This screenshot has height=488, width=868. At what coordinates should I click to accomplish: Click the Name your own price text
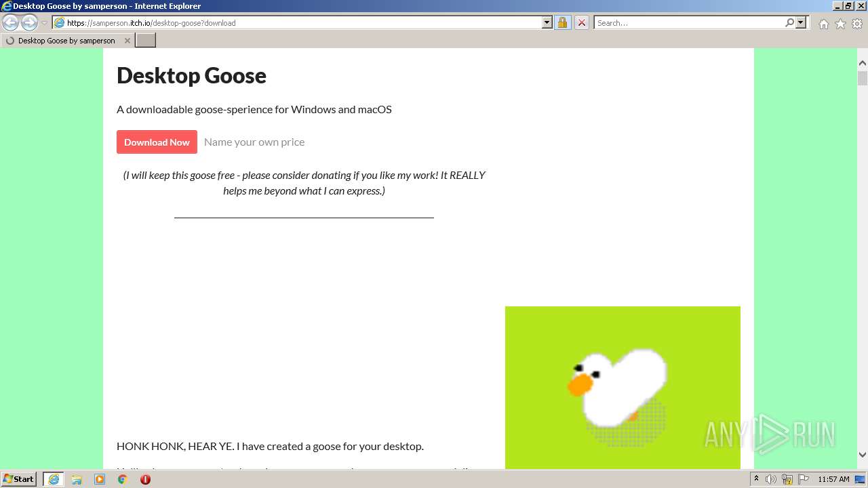click(254, 142)
